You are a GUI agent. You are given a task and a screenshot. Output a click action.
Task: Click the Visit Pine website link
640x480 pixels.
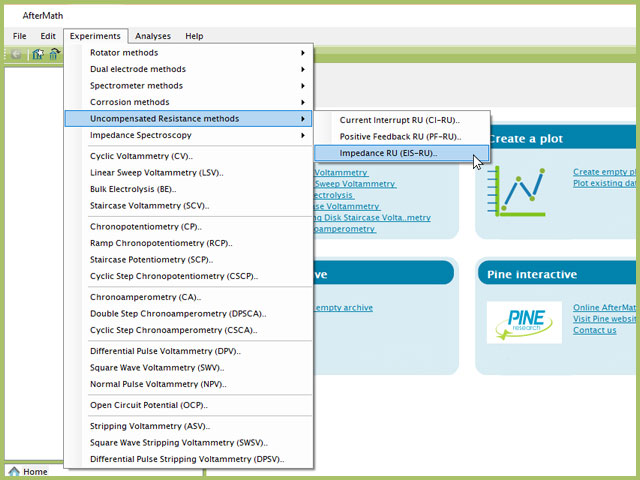604,319
